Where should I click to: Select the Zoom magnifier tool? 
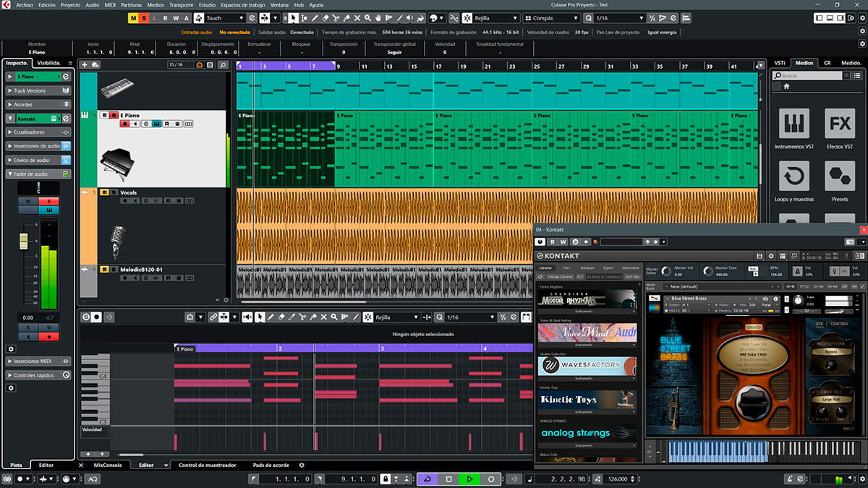(366, 18)
